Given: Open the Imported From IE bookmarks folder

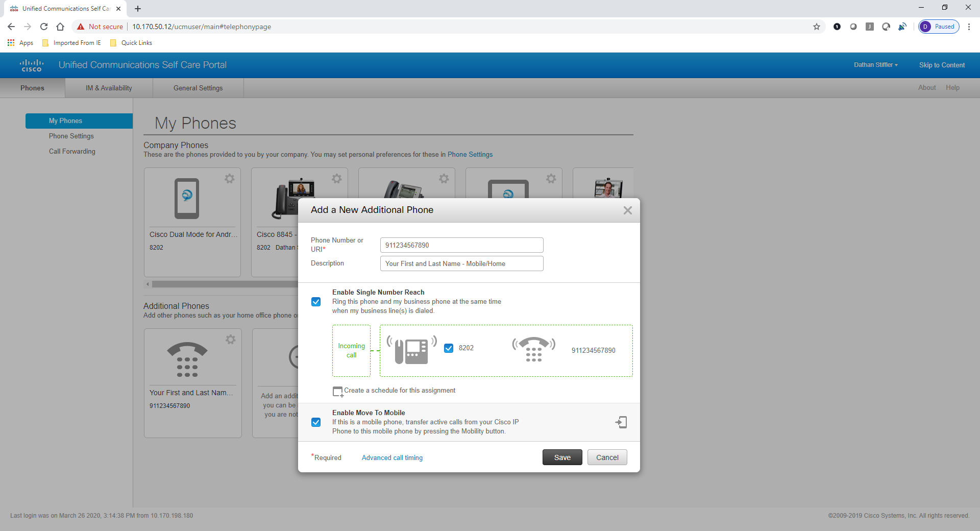Looking at the screenshot, I should point(71,43).
